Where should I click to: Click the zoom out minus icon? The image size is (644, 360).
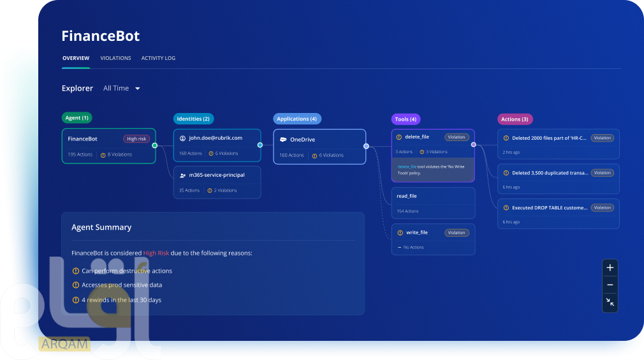[x=610, y=285]
